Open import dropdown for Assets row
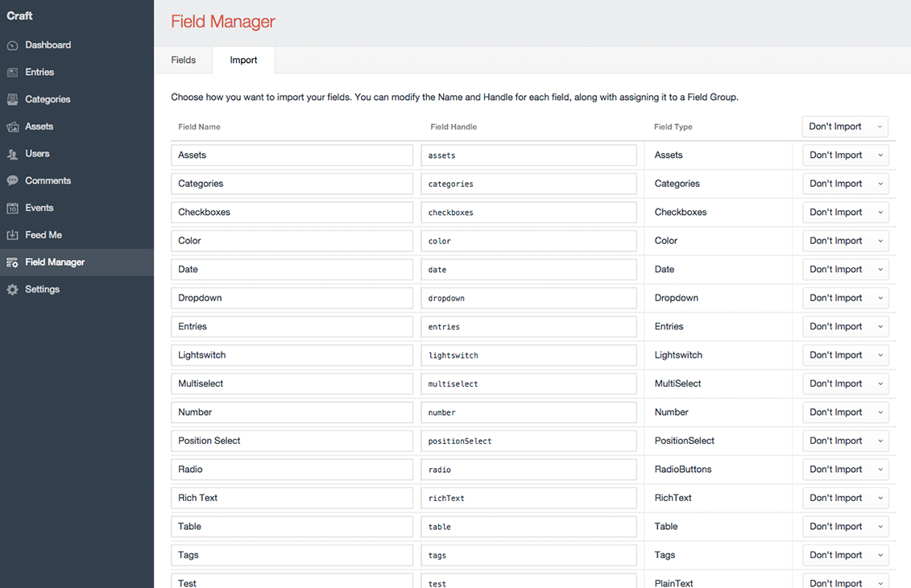 [845, 155]
